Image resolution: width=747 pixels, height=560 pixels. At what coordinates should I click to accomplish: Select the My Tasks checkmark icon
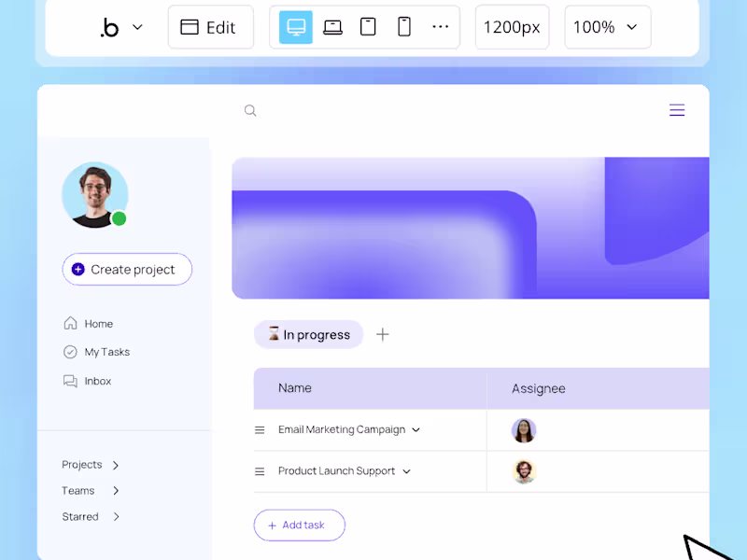(x=71, y=352)
